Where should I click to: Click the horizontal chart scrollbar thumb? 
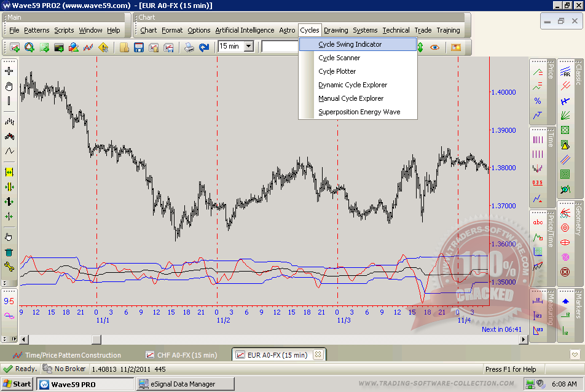pos(96,339)
